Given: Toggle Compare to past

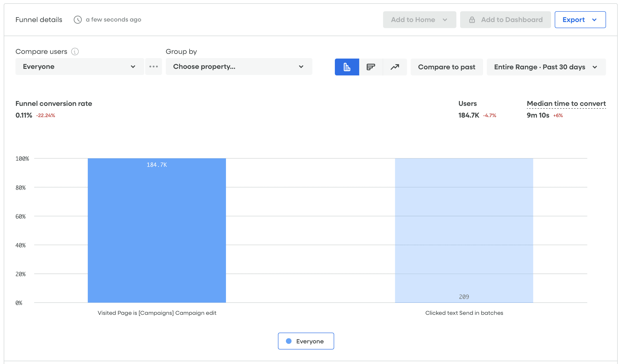Looking at the screenshot, I should pos(446,67).
